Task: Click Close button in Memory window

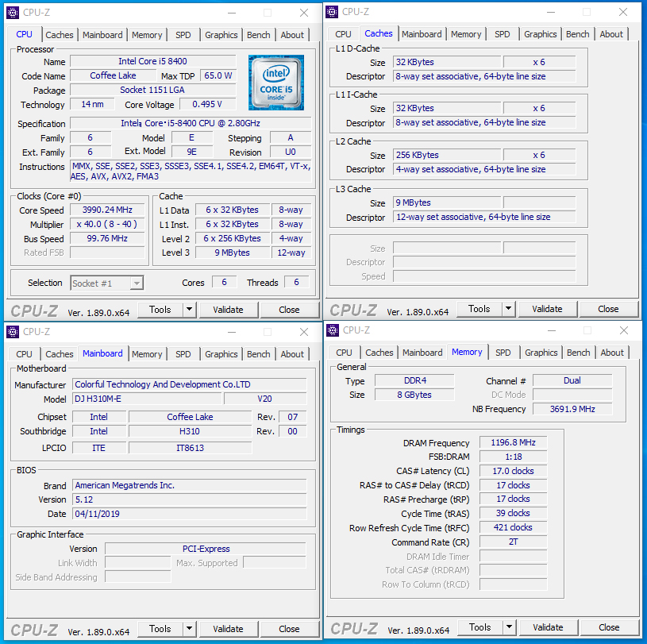Action: tap(609, 627)
